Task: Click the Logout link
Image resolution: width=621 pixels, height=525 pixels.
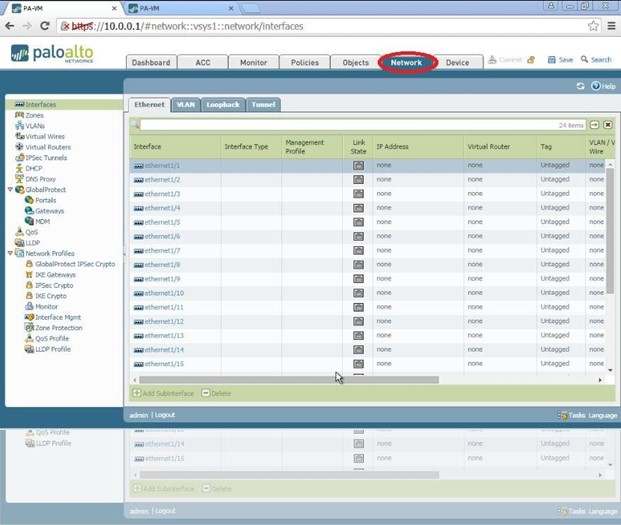Action: click(165, 414)
